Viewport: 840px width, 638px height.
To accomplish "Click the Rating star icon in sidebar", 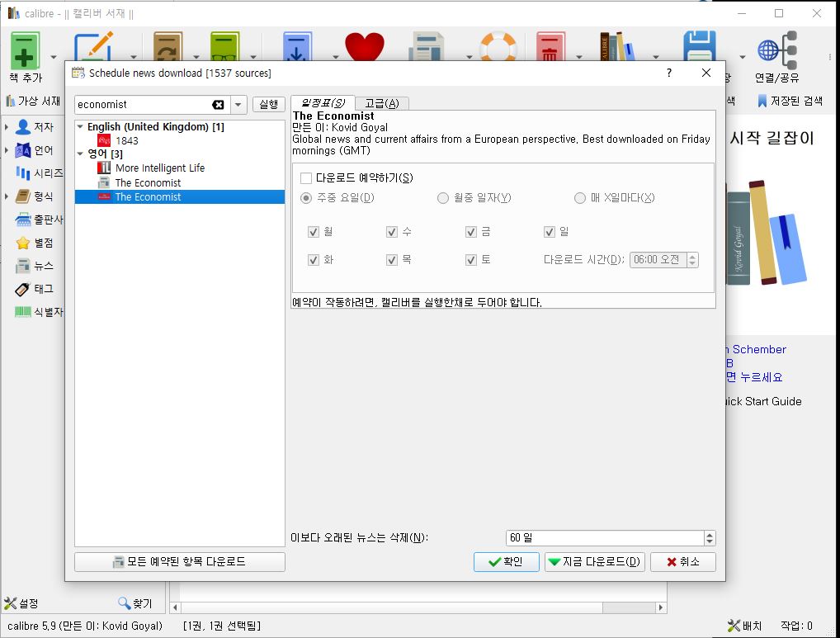I will coord(23,243).
